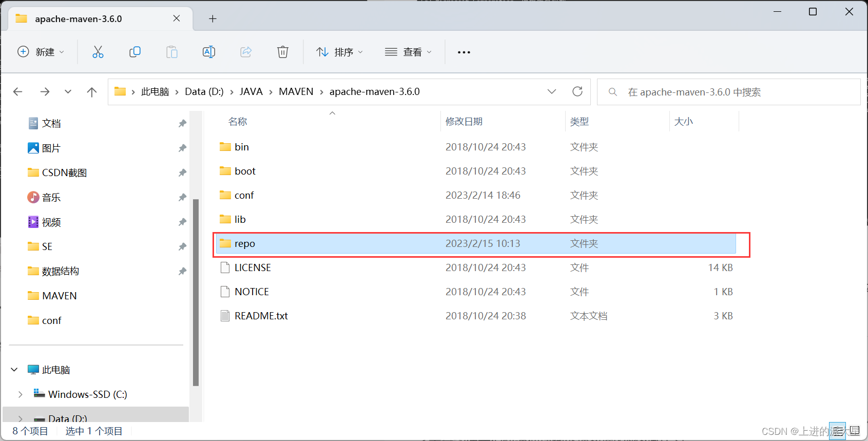Click the search apache-maven-3.6.0 field
868x441 pixels.
tap(729, 92)
